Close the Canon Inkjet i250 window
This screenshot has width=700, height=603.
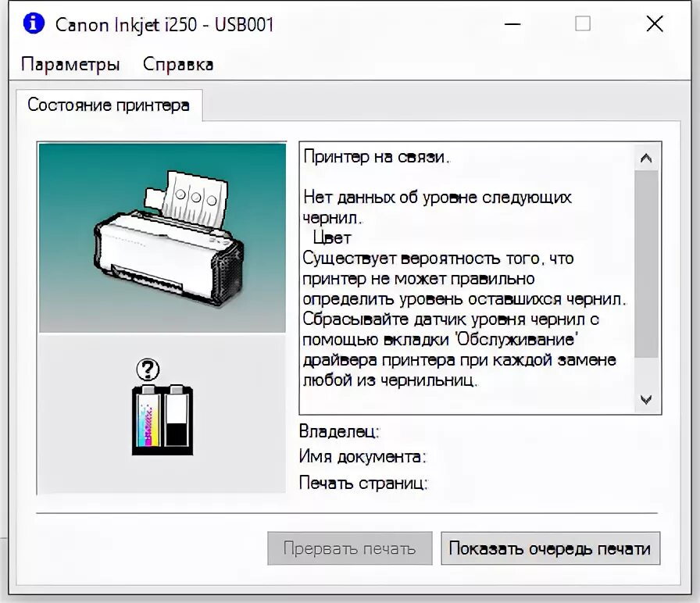(655, 23)
